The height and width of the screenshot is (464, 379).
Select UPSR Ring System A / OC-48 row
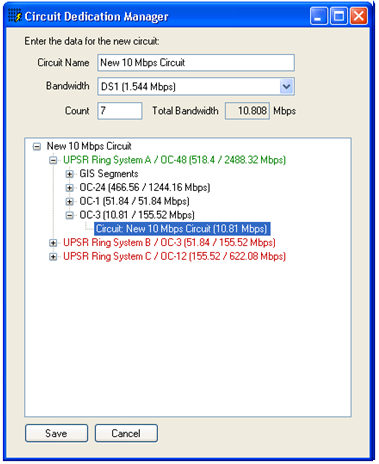(x=174, y=160)
